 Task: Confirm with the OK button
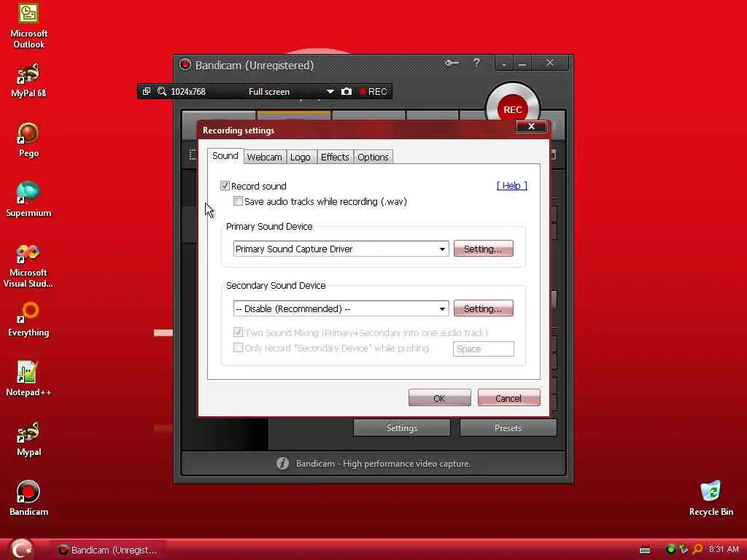pos(439,398)
